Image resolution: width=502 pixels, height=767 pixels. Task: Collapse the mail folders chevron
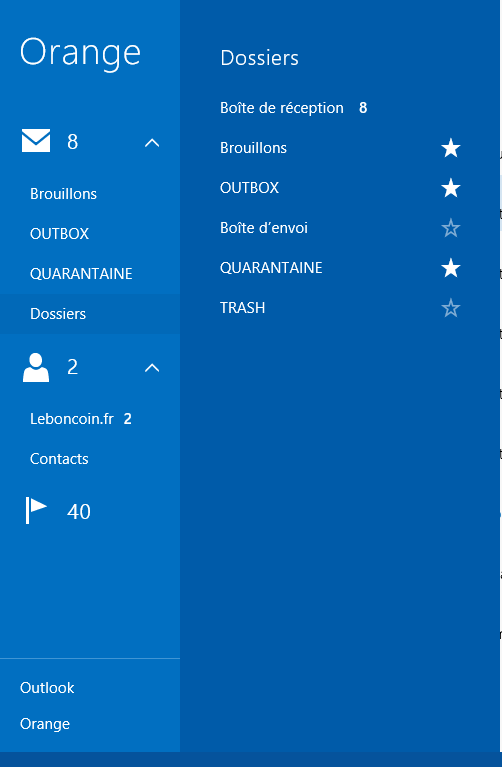pyautogui.click(x=152, y=142)
